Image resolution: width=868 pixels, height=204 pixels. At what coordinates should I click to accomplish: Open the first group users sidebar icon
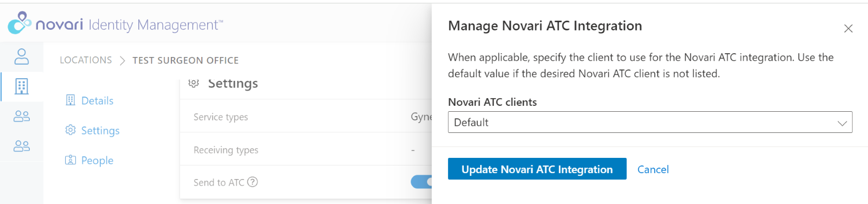22,116
